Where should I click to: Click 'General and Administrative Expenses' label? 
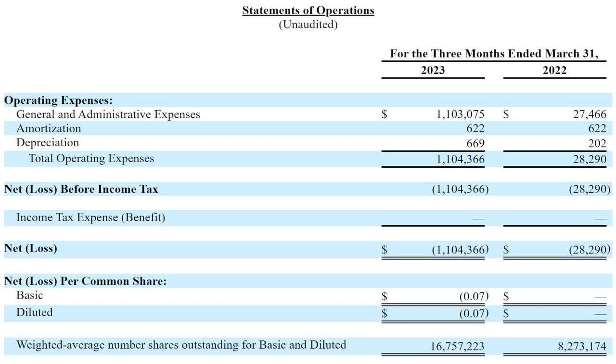(108, 114)
